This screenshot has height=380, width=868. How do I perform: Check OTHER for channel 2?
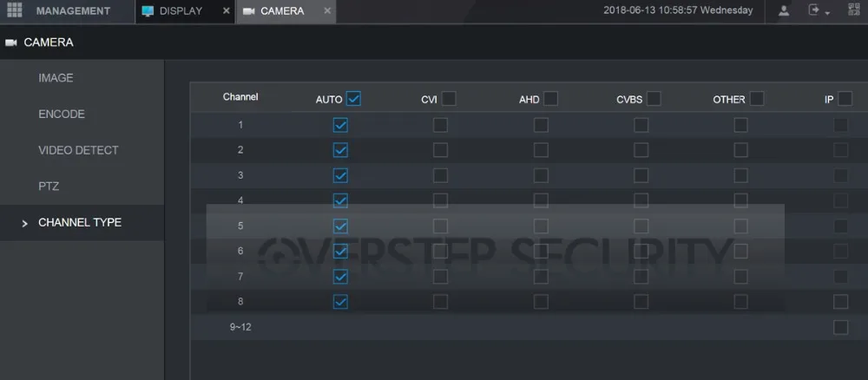pos(740,150)
